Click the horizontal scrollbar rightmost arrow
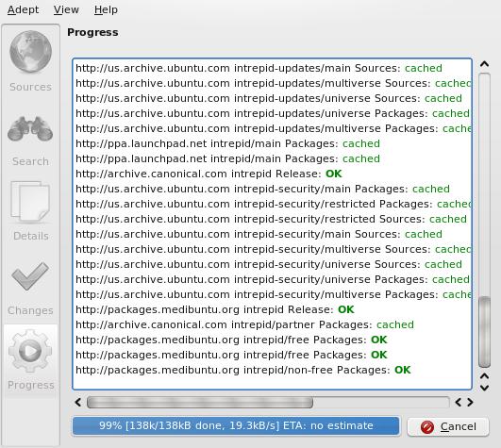This screenshot has height=448, width=501. [470, 403]
